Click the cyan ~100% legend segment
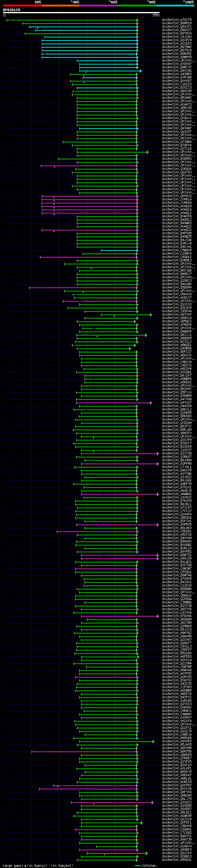Image resolution: width=197 pixels, height=868 pixels. pos(175,6)
